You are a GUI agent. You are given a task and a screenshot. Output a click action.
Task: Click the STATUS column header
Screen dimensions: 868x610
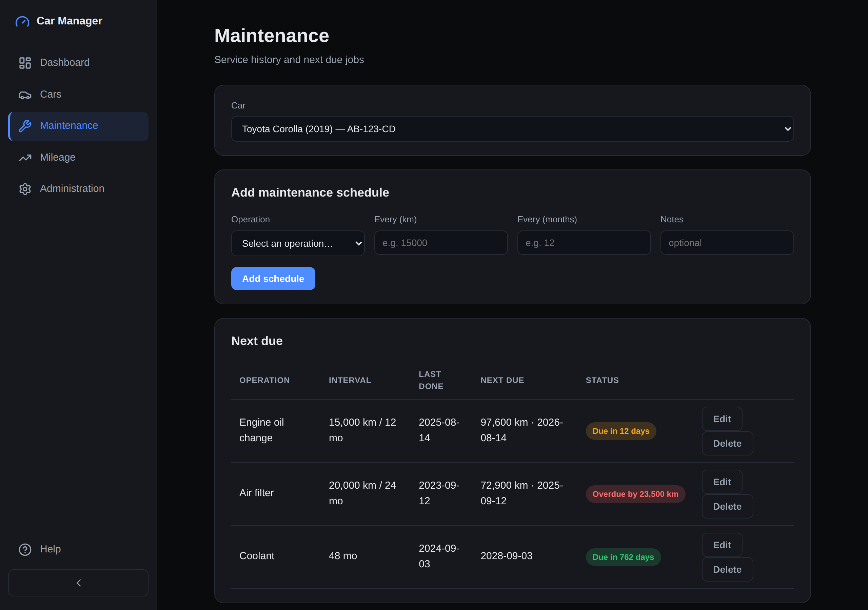tap(602, 380)
